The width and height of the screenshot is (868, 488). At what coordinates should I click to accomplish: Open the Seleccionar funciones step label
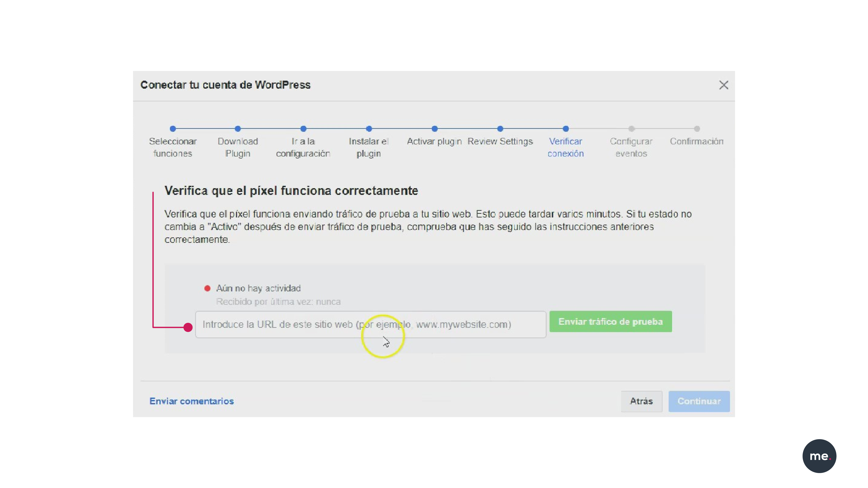(x=173, y=147)
